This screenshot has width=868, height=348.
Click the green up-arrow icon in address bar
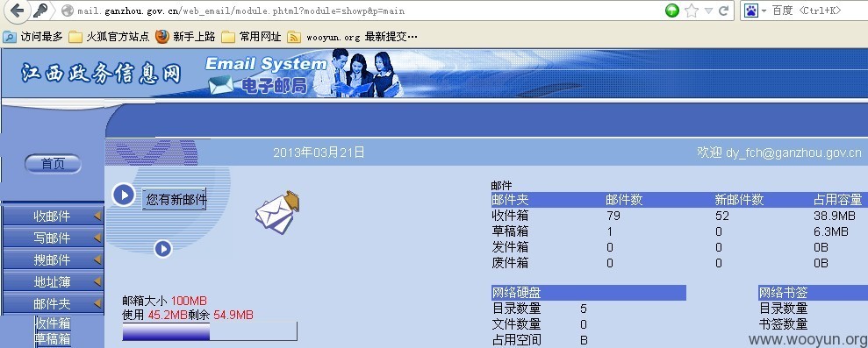pos(672,11)
